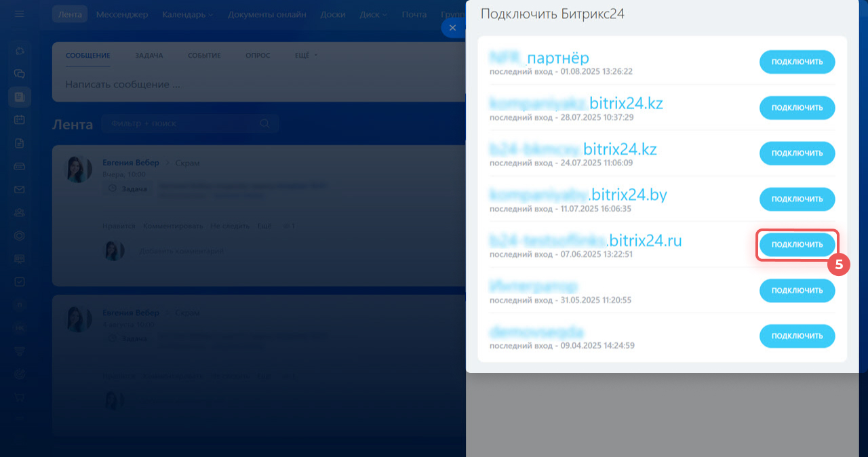
Task: Connect portal last logged in 24.07.2025
Action: click(797, 153)
